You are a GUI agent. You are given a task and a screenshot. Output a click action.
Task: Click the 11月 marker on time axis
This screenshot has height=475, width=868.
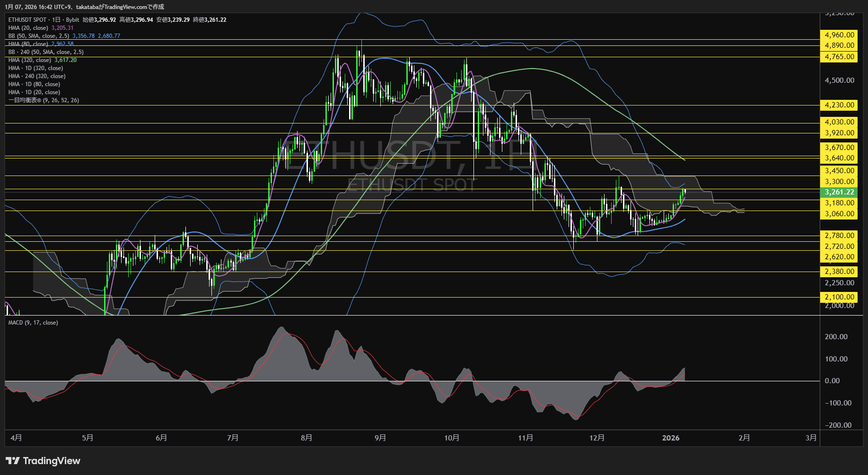(x=526, y=438)
